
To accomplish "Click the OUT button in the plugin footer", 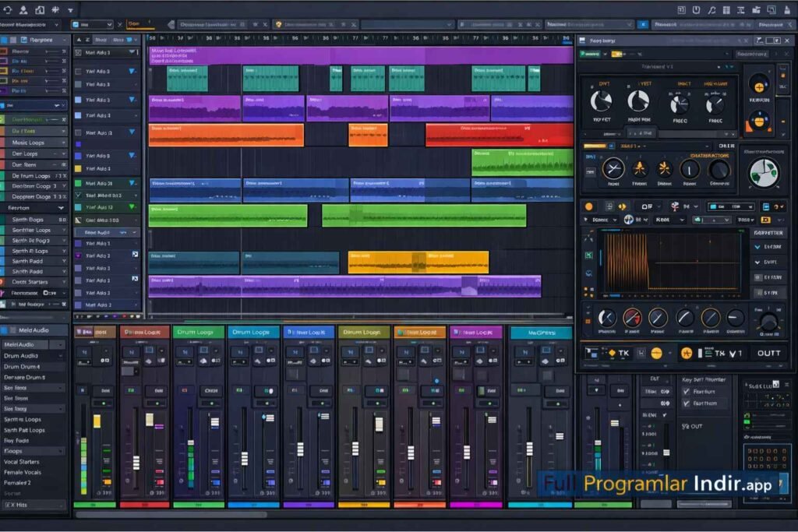I will (x=769, y=353).
